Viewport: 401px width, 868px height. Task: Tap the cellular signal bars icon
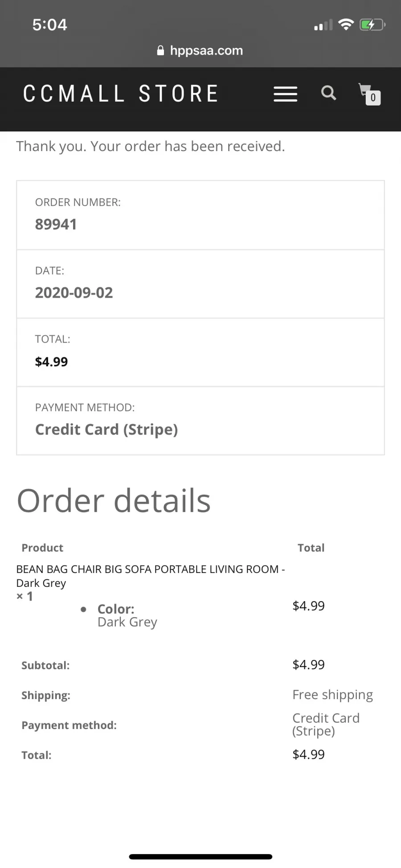pos(323,25)
